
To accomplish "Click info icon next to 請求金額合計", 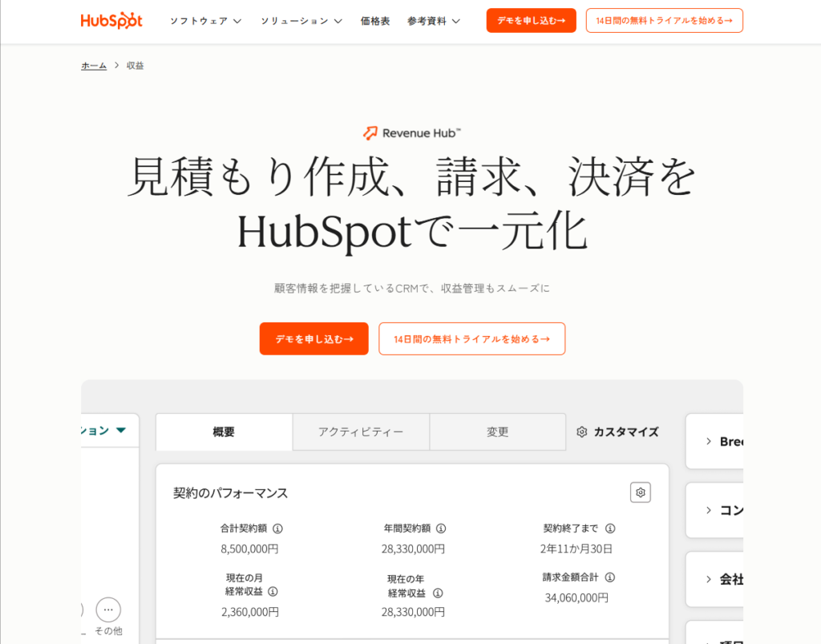I will point(610,577).
